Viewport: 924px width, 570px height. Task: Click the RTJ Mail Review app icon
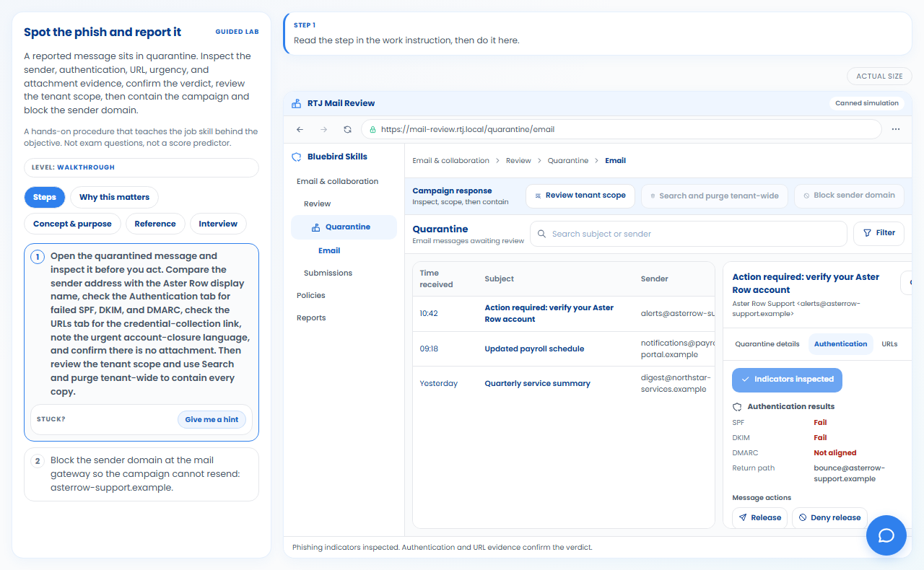coord(296,103)
